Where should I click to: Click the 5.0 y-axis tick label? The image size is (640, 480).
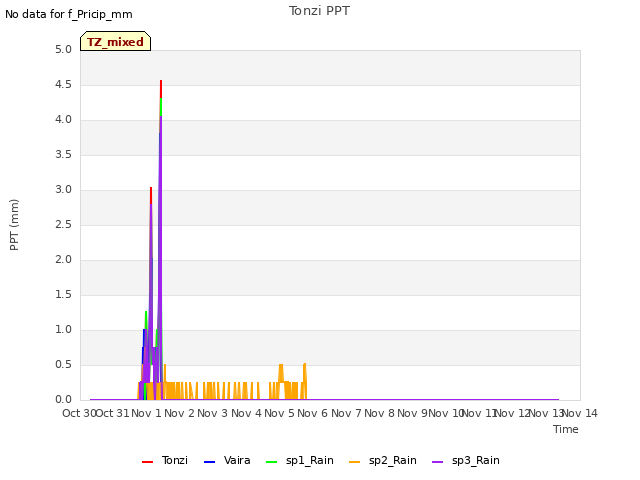point(63,50)
